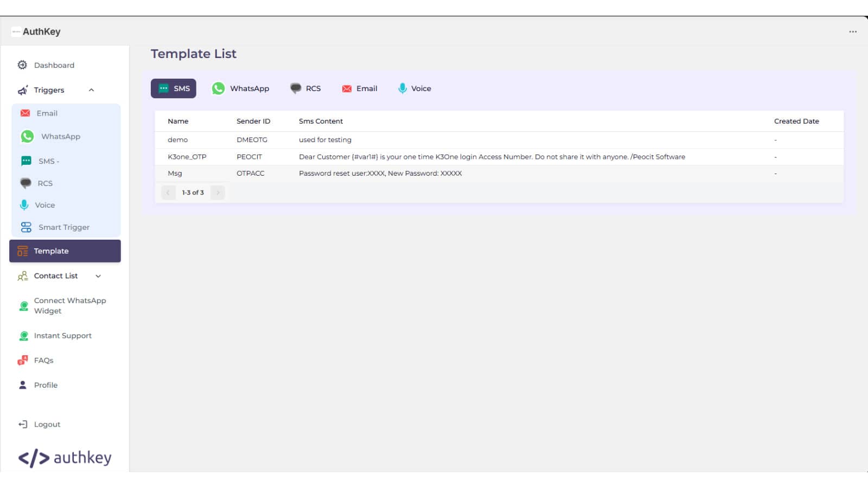Viewport: 868px width, 488px height.
Task: Select the Email template tab
Action: click(359, 88)
